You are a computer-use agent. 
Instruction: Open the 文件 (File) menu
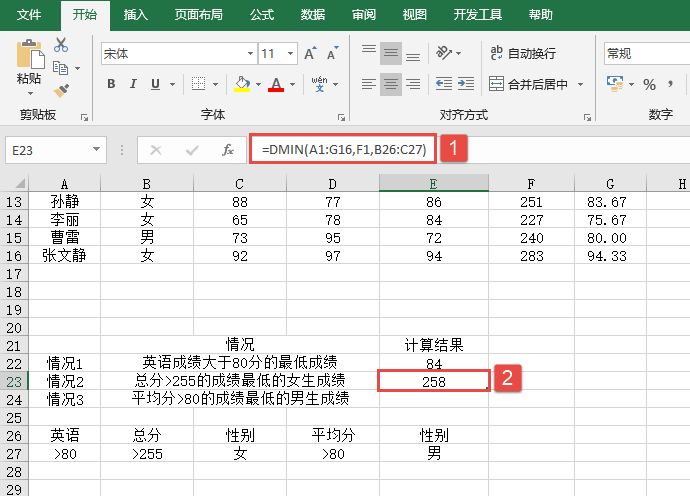pos(30,15)
